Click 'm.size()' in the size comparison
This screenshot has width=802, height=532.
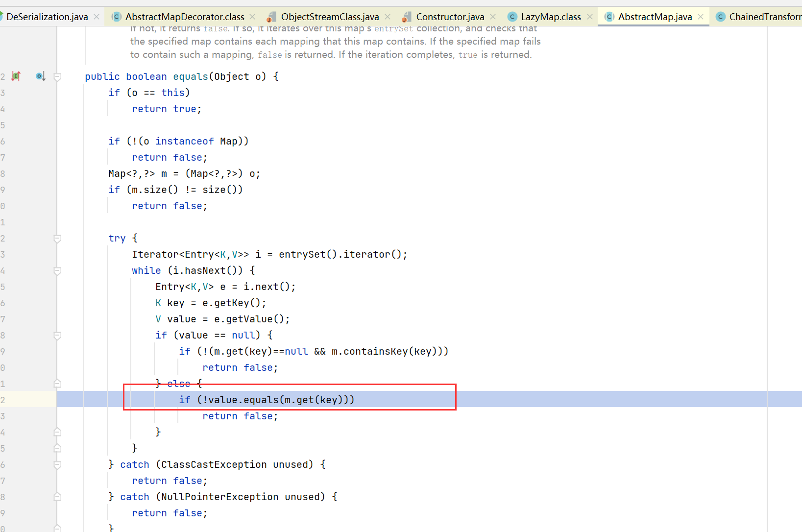[155, 190]
